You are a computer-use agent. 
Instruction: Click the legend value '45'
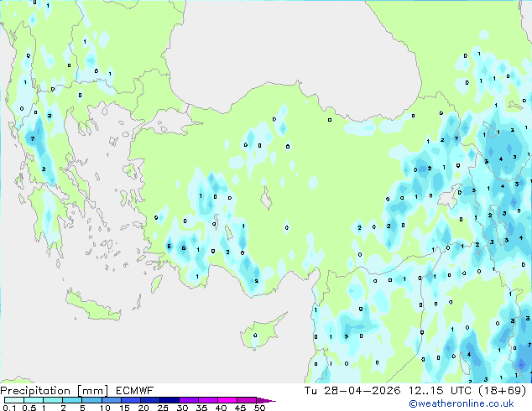(240, 408)
